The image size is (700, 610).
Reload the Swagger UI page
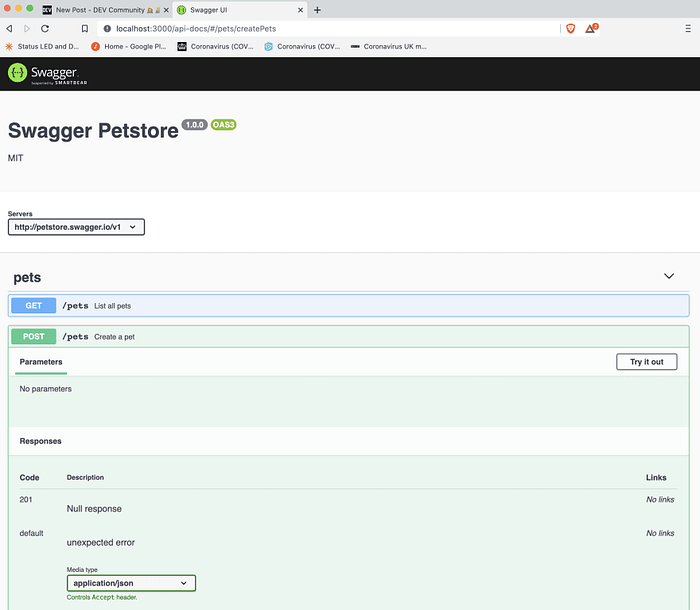click(x=45, y=29)
